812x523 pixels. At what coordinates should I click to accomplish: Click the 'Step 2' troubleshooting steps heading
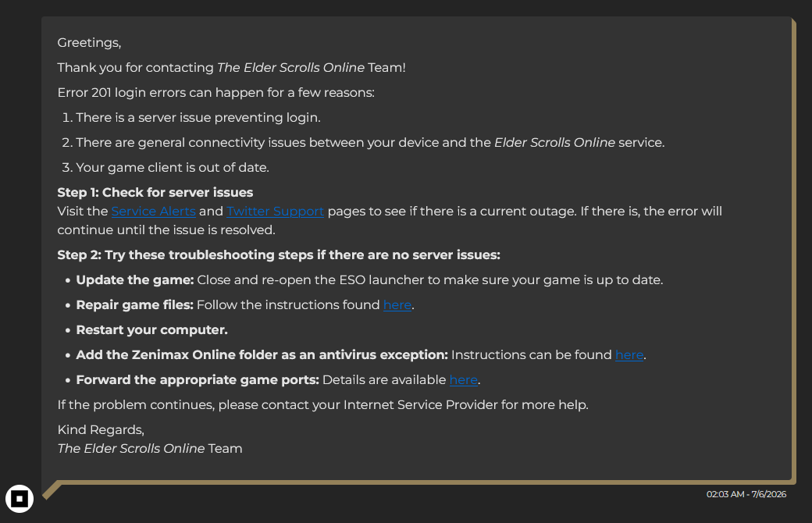279,254
